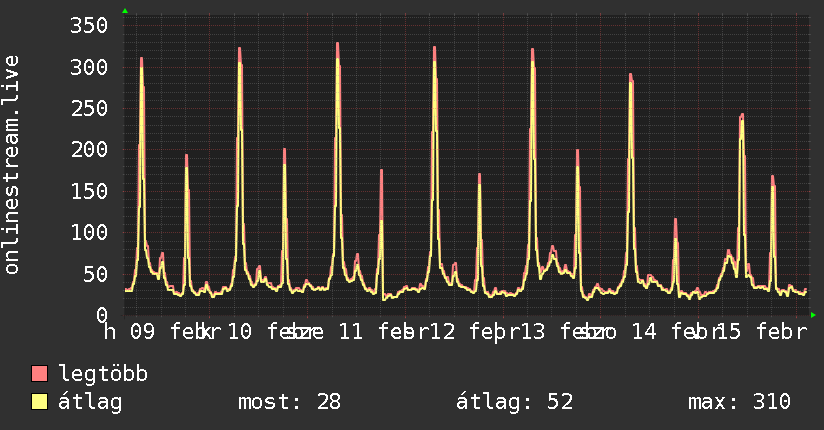
Task: Click the 50 y-axis label
Action: click(x=96, y=274)
